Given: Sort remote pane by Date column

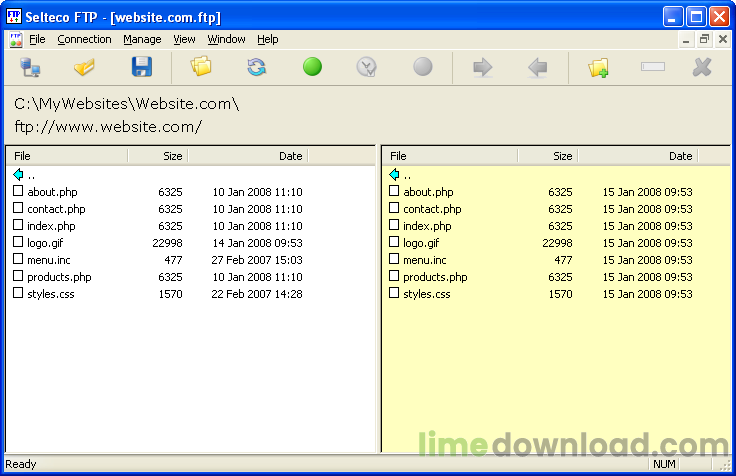Looking at the screenshot, I should (x=638, y=156).
